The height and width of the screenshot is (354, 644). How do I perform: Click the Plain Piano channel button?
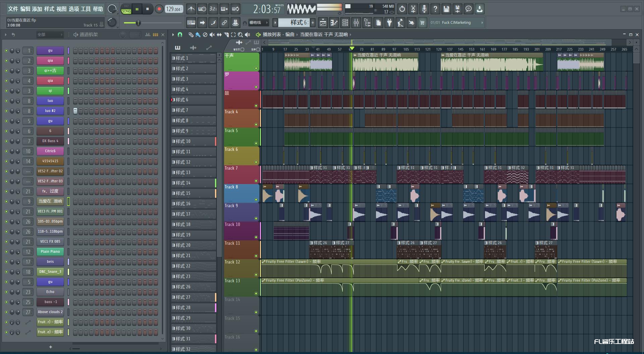50,252
